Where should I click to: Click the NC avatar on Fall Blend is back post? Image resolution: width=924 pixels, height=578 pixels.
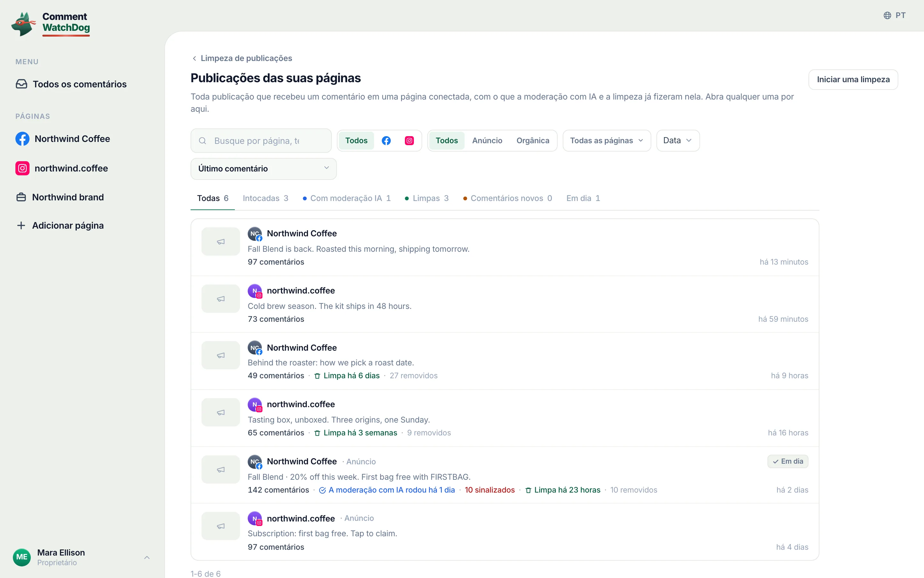255,233
